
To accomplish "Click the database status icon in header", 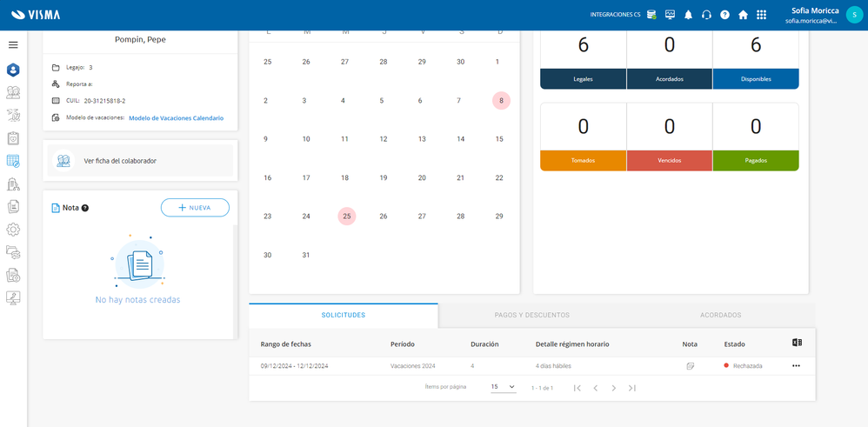I will (x=651, y=15).
